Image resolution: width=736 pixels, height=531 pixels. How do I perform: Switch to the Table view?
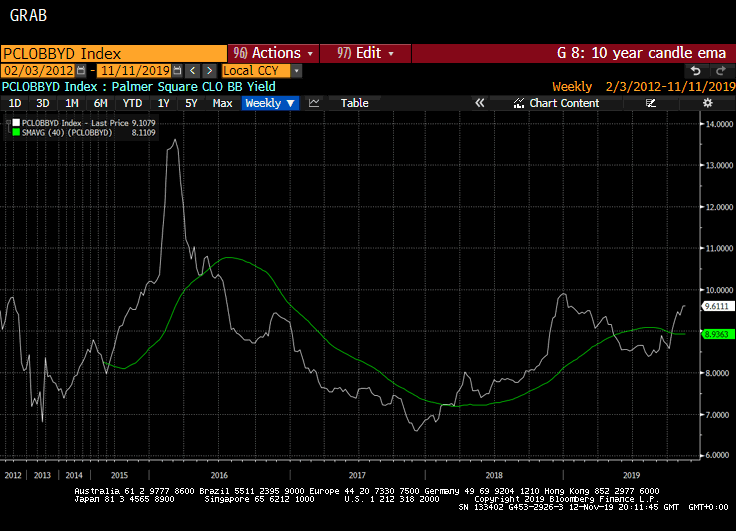point(354,103)
